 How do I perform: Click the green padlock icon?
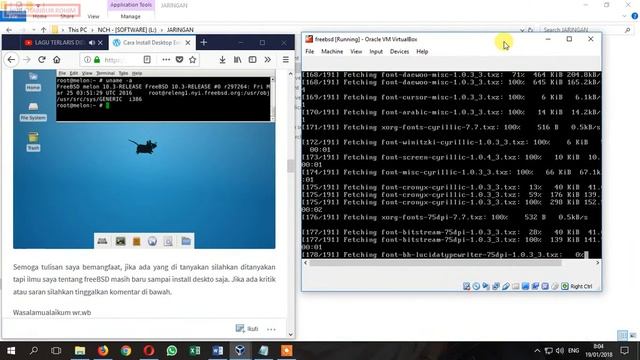97,60
